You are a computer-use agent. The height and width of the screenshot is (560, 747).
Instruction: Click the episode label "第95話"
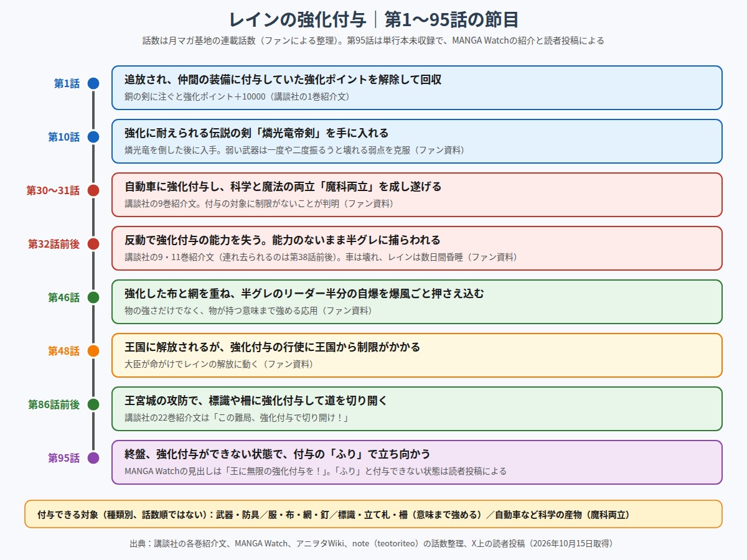[x=64, y=458]
